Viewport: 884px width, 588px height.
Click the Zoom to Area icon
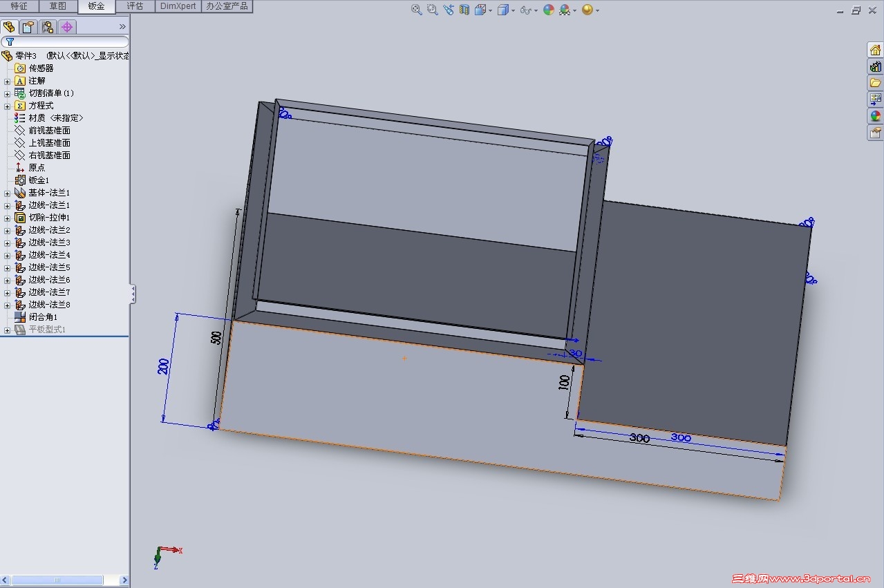(x=432, y=10)
